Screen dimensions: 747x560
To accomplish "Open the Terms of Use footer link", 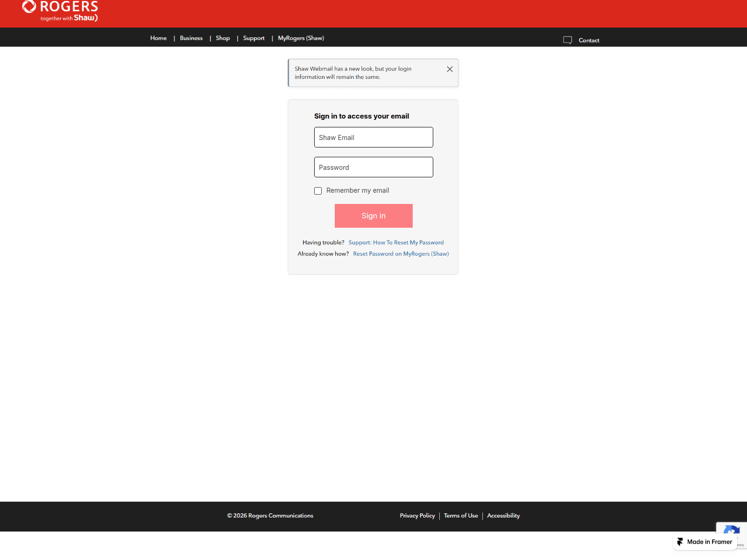I will click(461, 516).
